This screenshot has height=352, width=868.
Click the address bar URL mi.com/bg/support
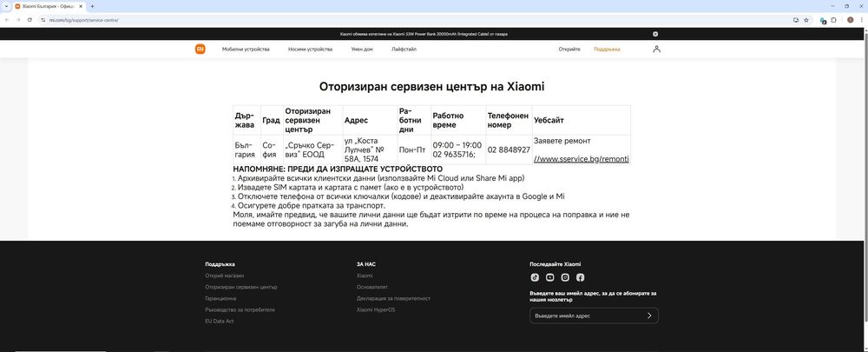tap(83, 20)
